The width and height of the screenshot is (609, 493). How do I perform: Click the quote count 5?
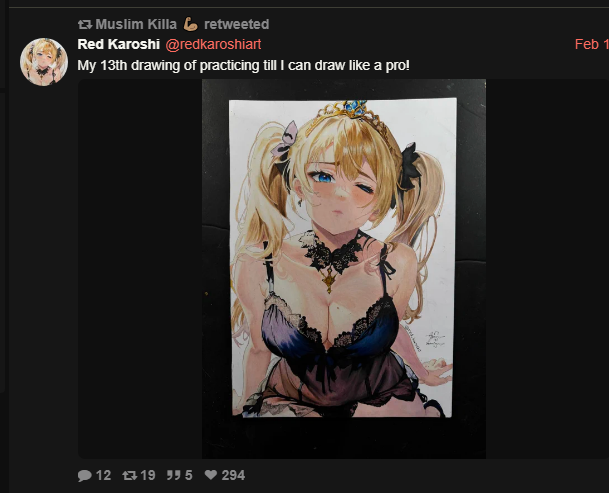coord(189,475)
